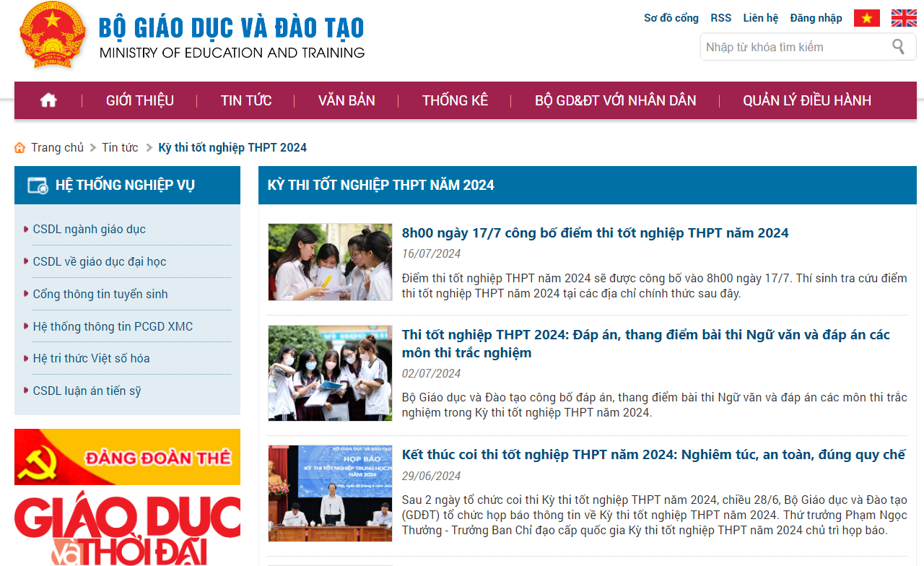Open the GIỚI THIỆU menu
924x566 pixels.
pos(140,100)
